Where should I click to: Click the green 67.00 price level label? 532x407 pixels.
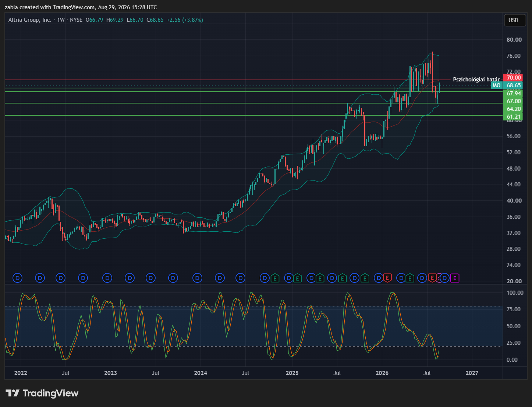pyautogui.click(x=514, y=101)
